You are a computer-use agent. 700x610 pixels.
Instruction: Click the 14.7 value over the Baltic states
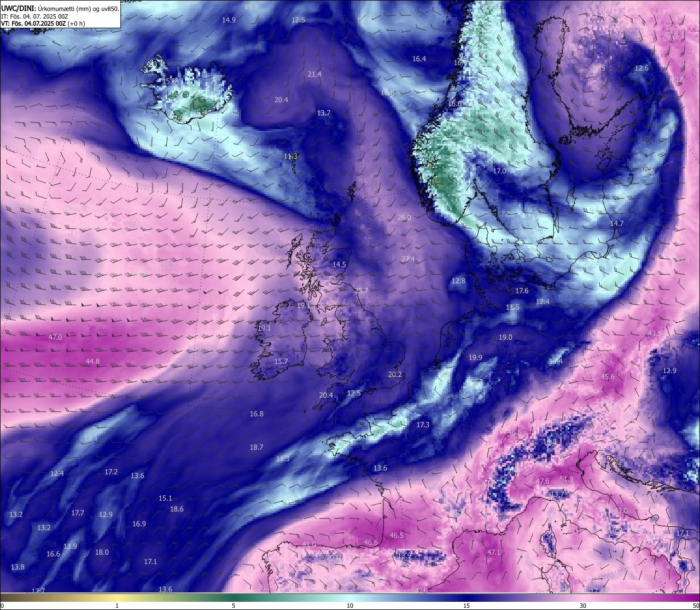[x=617, y=224]
